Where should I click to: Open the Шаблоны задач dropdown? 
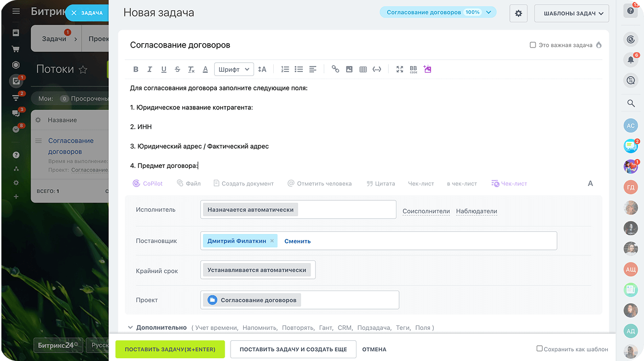[x=571, y=13]
